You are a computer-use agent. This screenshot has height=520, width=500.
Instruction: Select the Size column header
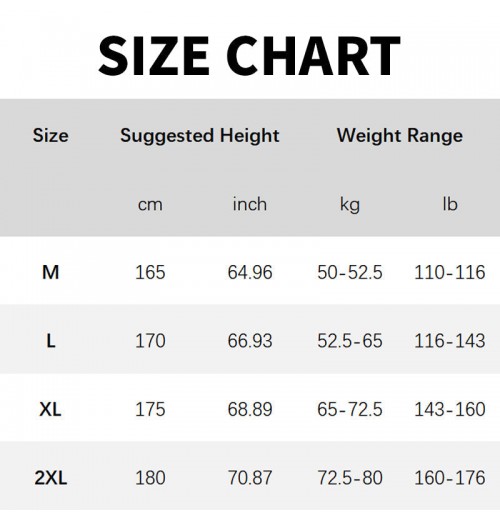tap(51, 135)
